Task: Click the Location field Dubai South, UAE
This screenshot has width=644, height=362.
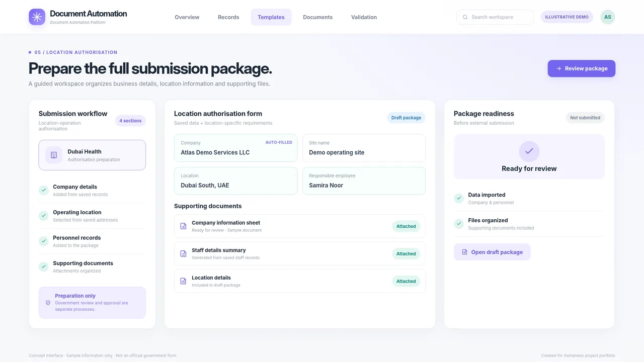Action: pyautogui.click(x=235, y=181)
